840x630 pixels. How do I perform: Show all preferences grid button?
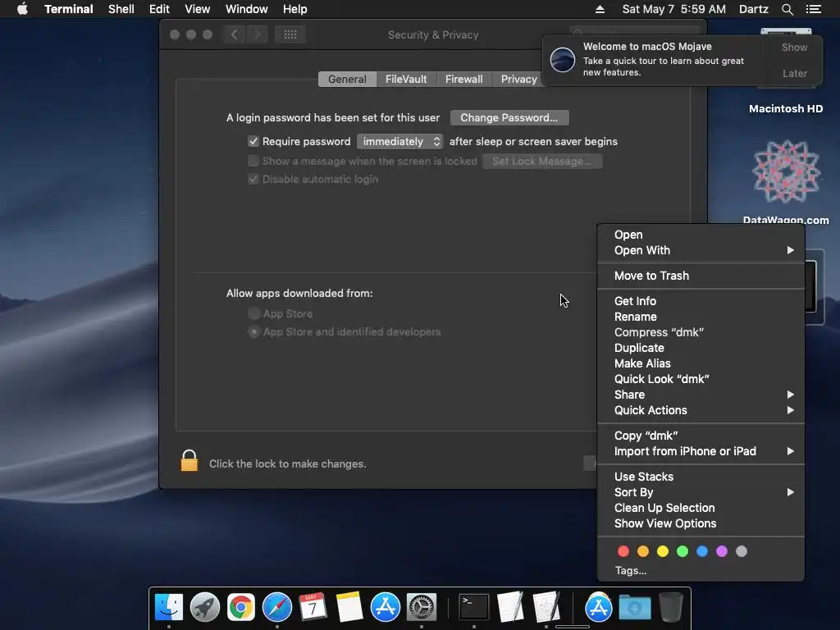click(x=290, y=34)
